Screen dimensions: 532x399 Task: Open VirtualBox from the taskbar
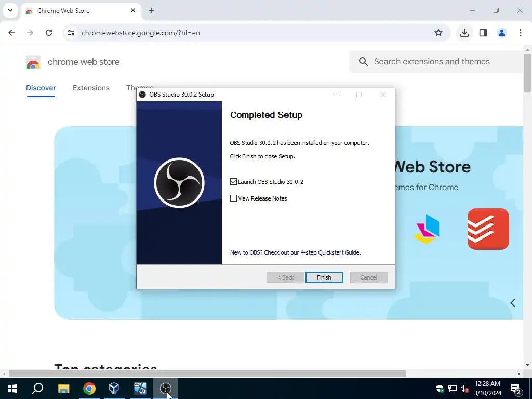(x=114, y=389)
